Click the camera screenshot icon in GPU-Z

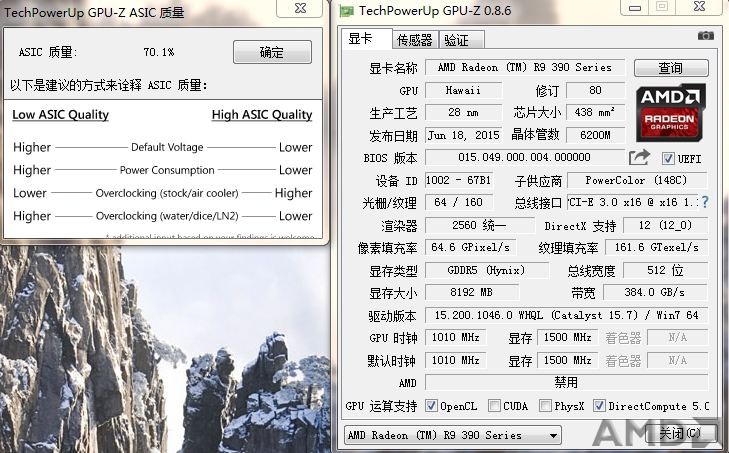tap(705, 36)
